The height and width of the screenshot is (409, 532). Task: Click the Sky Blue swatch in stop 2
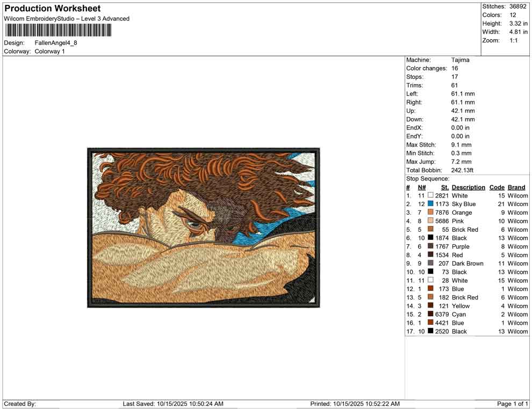pos(430,204)
